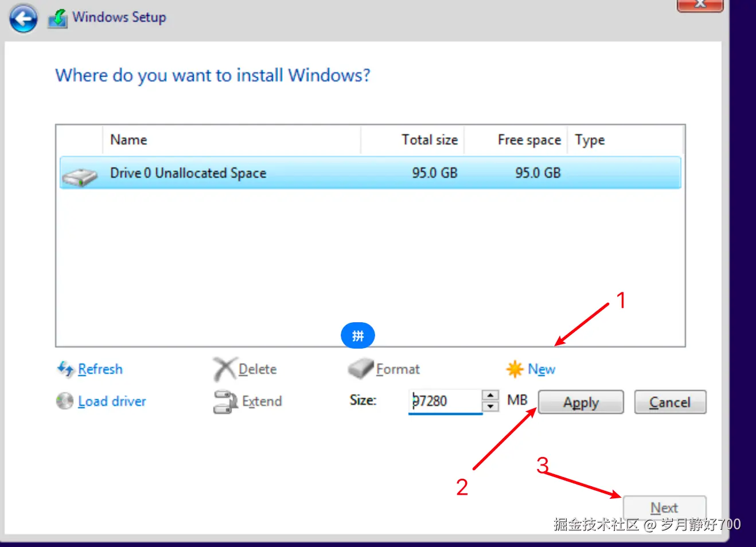756x547 pixels.
Task: Click the Format eraser icon
Action: (x=361, y=369)
